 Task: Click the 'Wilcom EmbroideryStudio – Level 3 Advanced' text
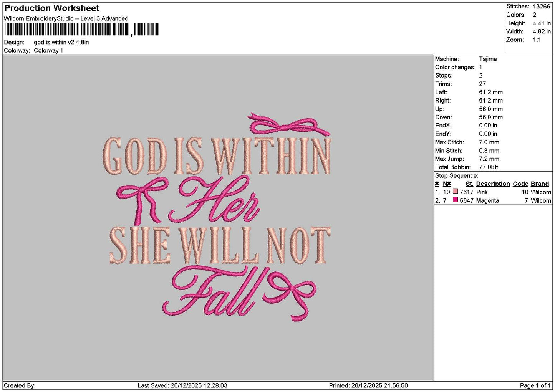click(66, 18)
